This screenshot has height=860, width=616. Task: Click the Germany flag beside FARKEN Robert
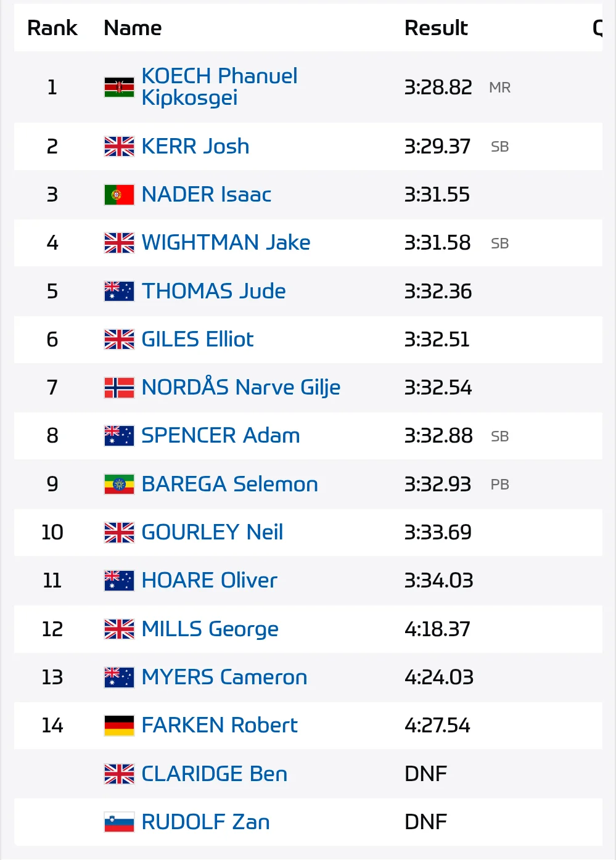tap(119, 726)
